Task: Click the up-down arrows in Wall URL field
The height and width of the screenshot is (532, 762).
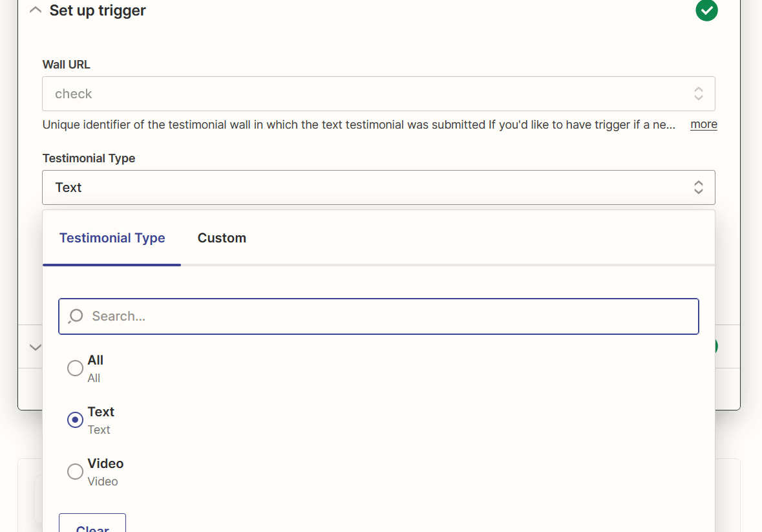Action: [x=698, y=94]
